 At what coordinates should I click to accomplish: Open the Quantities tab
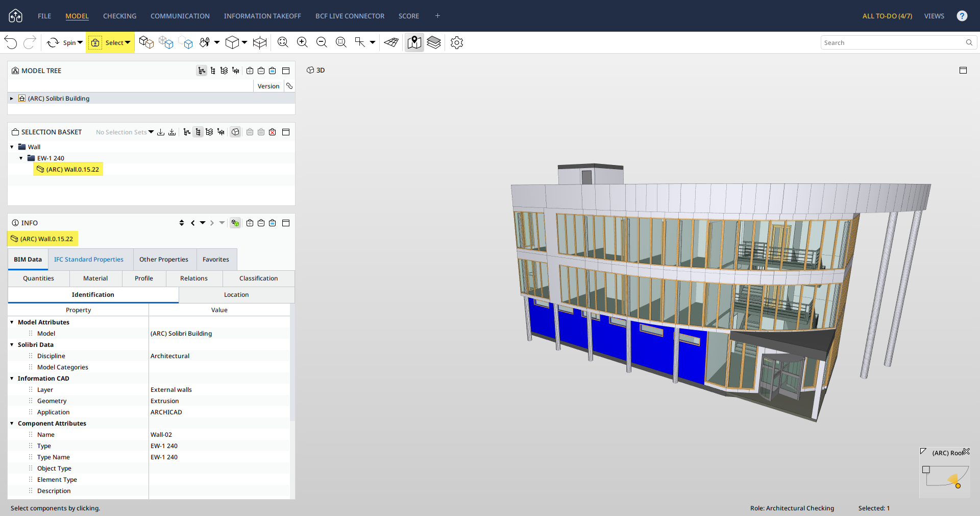pyautogui.click(x=38, y=278)
